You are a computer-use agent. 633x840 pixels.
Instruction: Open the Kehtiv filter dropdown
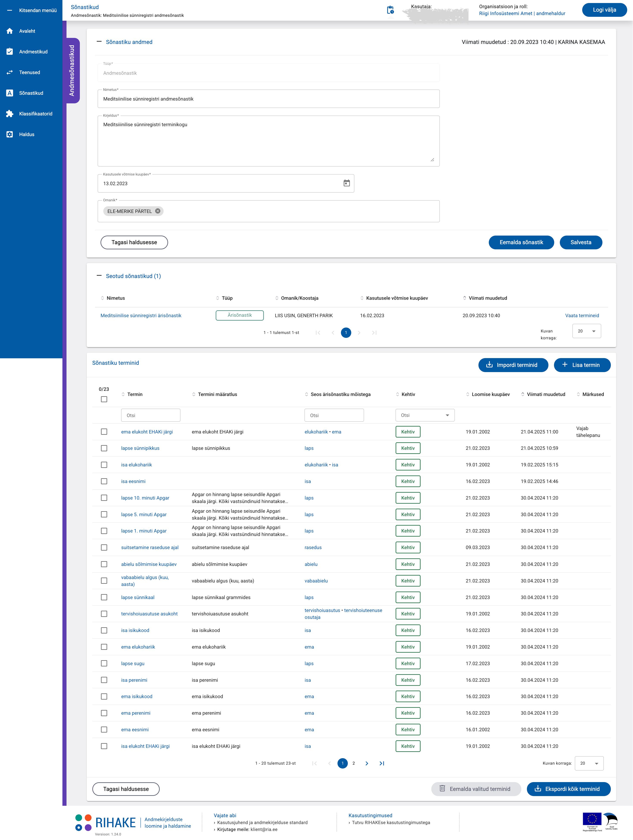pyautogui.click(x=425, y=415)
